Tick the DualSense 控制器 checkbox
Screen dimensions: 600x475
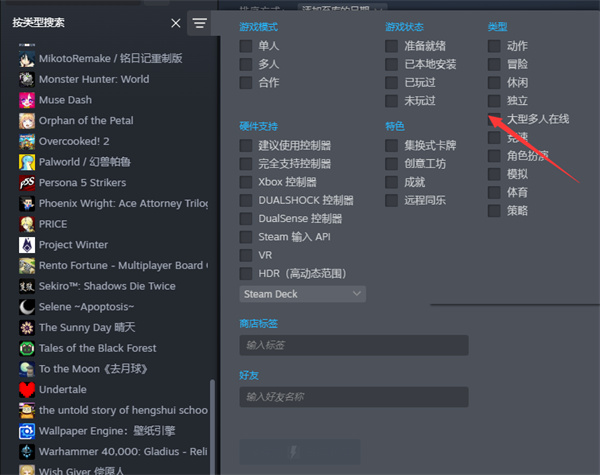(x=246, y=219)
